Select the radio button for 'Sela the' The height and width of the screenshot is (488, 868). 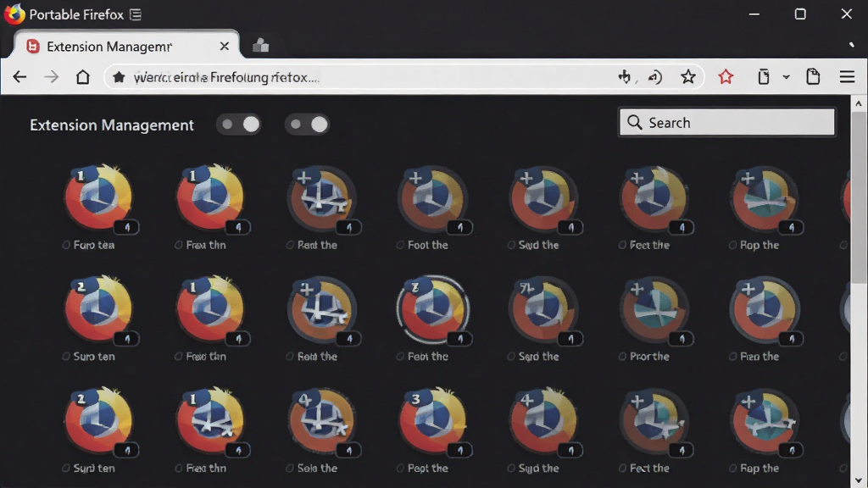point(290,468)
